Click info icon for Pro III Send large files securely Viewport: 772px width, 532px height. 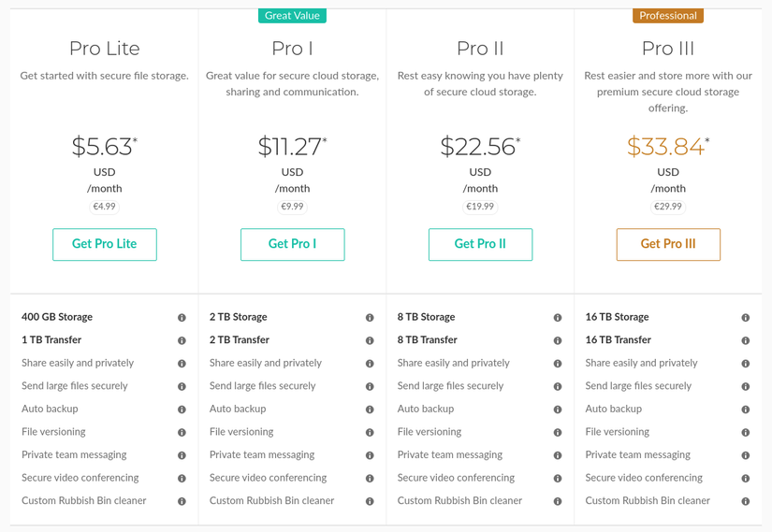(746, 386)
